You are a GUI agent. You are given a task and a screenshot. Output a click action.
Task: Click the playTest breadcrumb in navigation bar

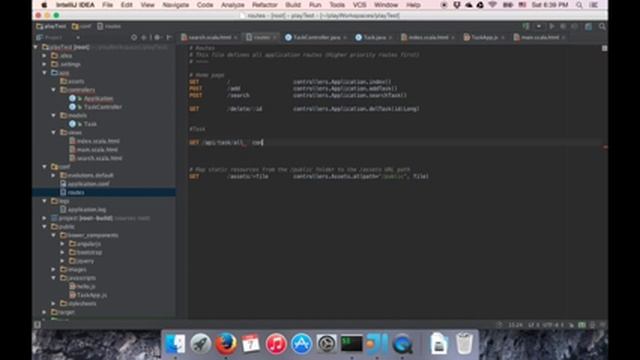click(51, 27)
